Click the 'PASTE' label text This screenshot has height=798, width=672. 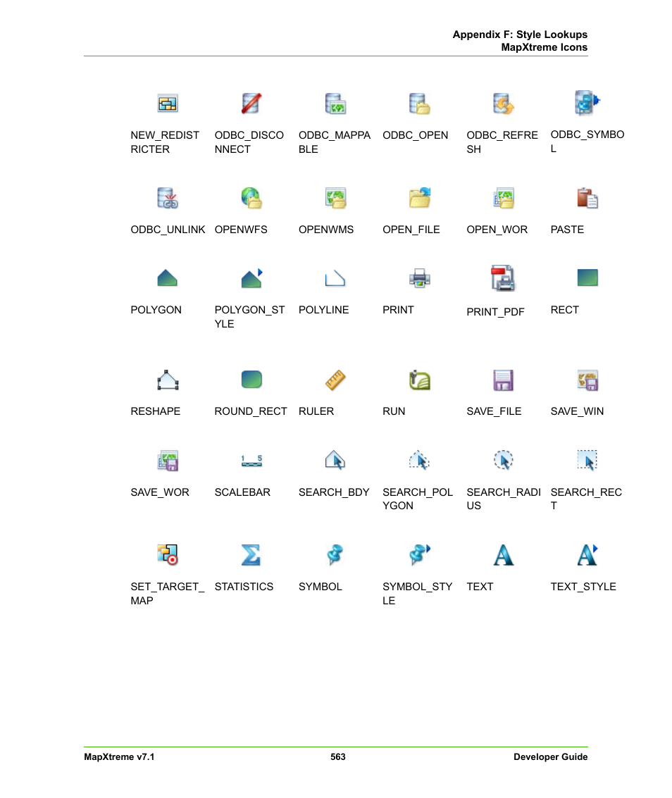[567, 230]
